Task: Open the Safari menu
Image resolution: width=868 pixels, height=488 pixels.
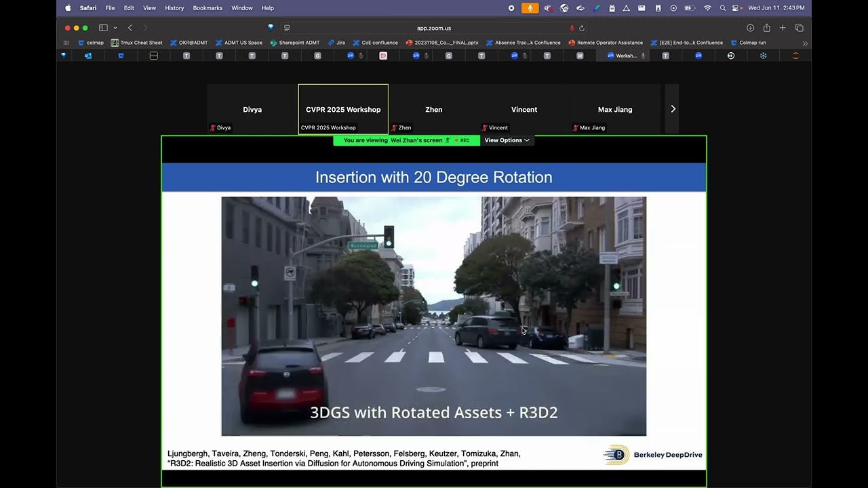Action: (87, 8)
